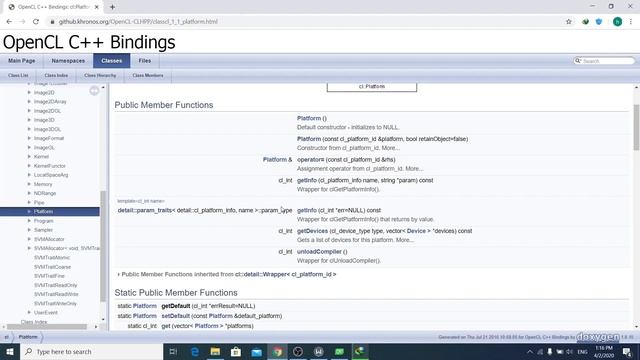Click the main content vertical scrollbar thumb
Screen dimensions: 640x360
point(636,127)
